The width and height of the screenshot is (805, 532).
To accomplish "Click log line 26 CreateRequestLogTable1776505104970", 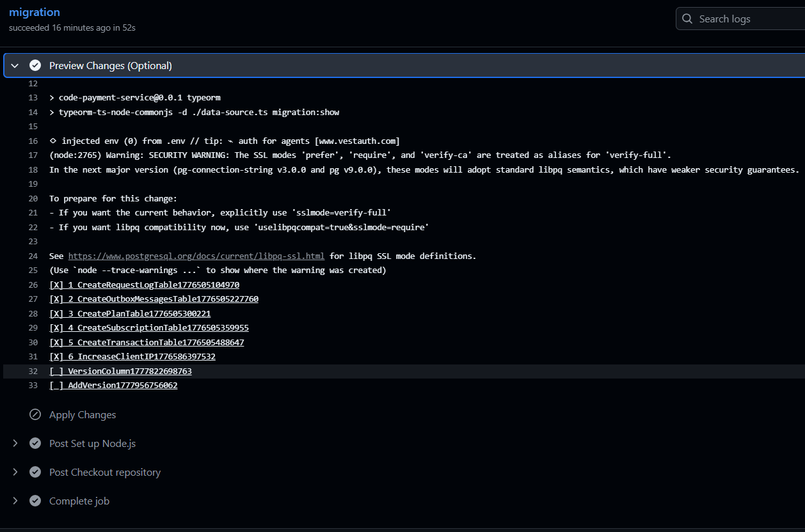I will (144, 285).
